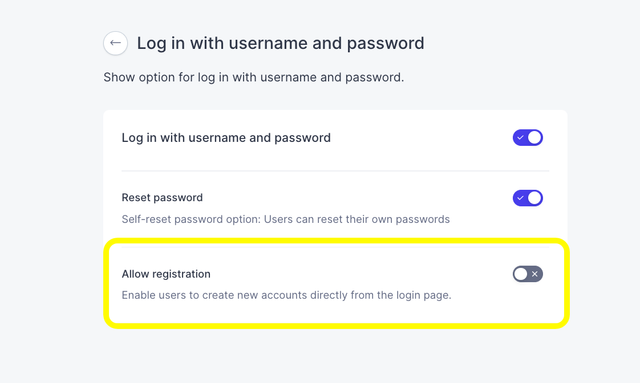Image resolution: width=640 pixels, height=383 pixels.
Task: Click the white knob of Reset password toggle
Action: (535, 198)
